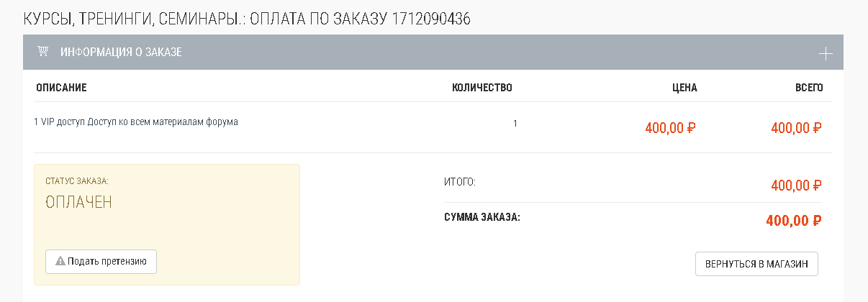Screen dimensions: 868x302
Task: Click the warning triangle icon on claim button
Action: pos(60,261)
